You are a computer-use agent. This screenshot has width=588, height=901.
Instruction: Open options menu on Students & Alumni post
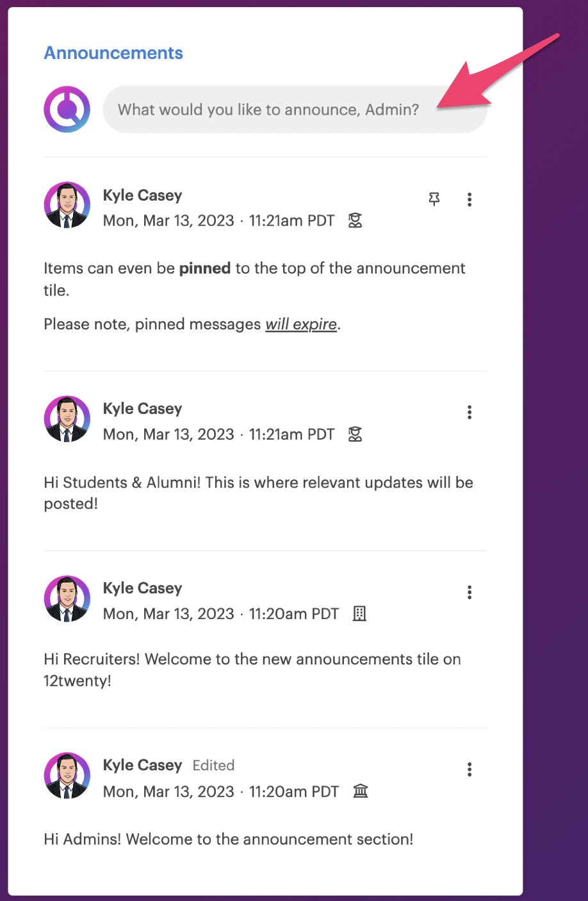pyautogui.click(x=470, y=412)
